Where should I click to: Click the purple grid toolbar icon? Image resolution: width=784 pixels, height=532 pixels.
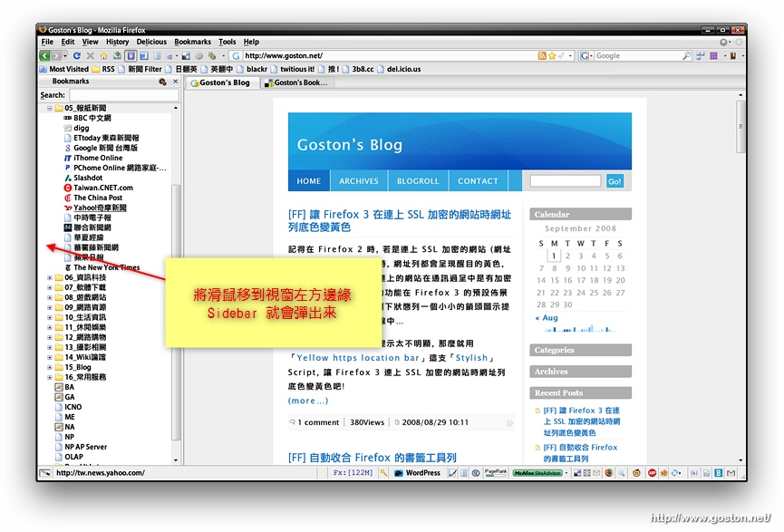[713, 55]
